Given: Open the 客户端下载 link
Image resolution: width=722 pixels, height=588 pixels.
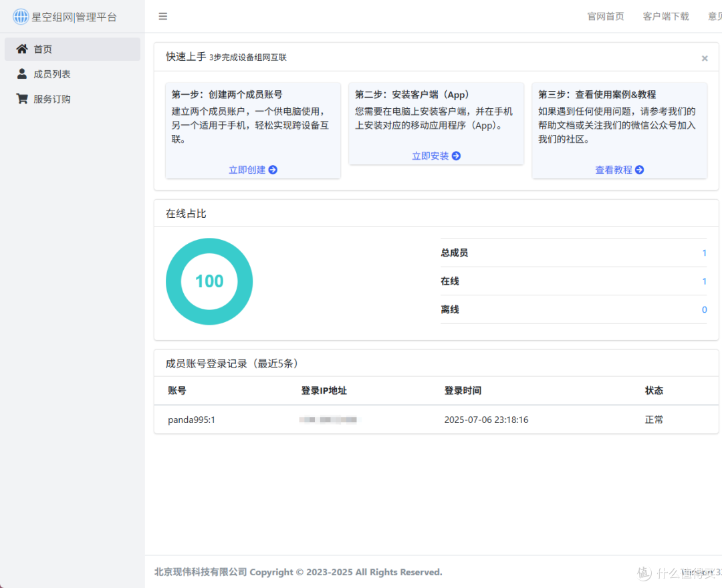Looking at the screenshot, I should pyautogui.click(x=666, y=17).
